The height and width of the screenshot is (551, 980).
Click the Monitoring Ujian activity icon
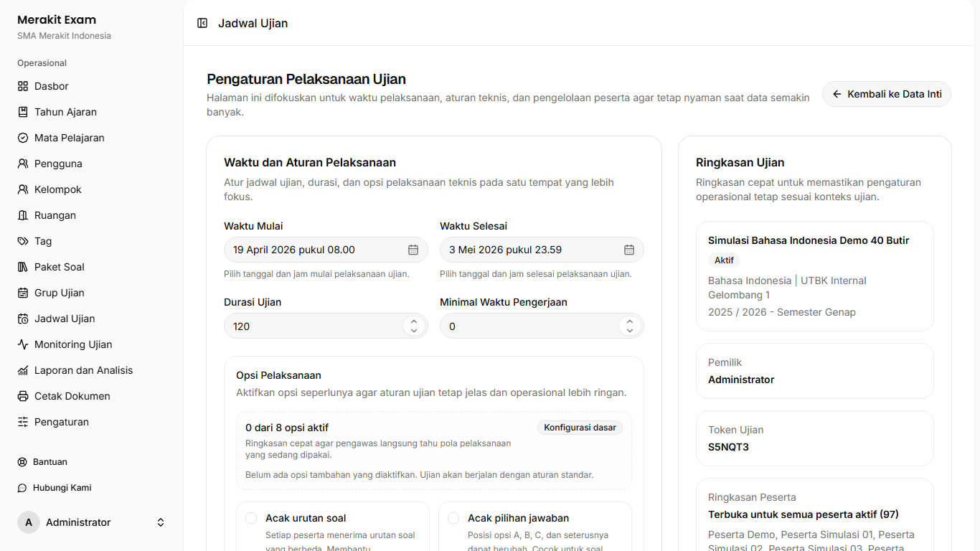[x=23, y=344]
